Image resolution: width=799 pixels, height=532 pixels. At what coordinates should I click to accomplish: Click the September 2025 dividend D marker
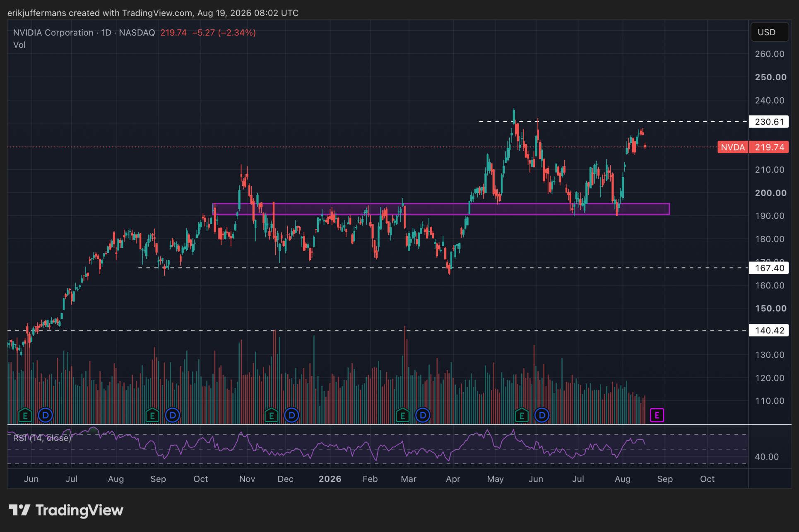point(172,415)
